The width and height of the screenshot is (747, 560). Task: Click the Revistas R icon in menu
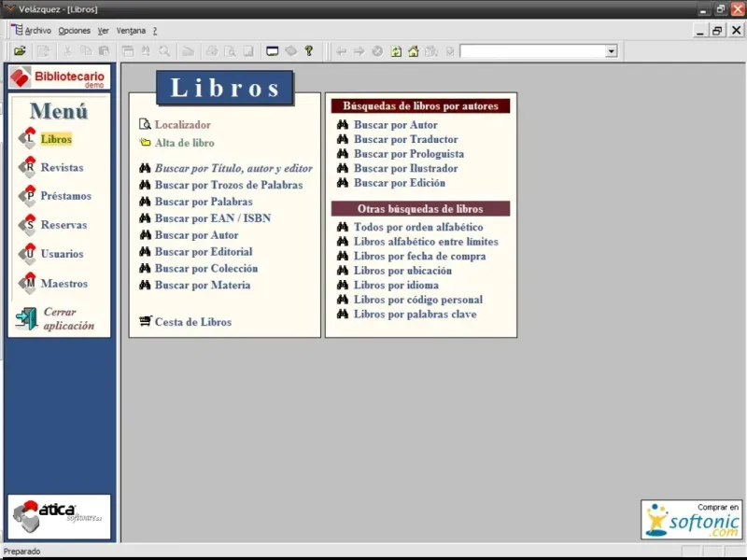28,166
